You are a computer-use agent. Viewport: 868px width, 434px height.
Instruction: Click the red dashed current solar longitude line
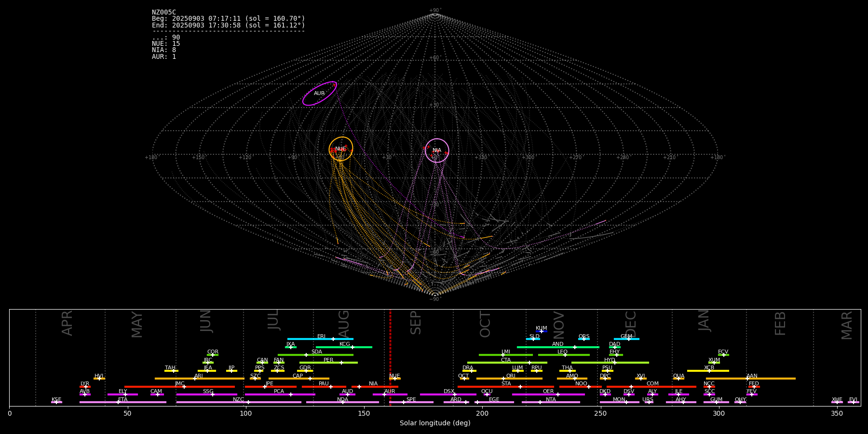point(390,357)
